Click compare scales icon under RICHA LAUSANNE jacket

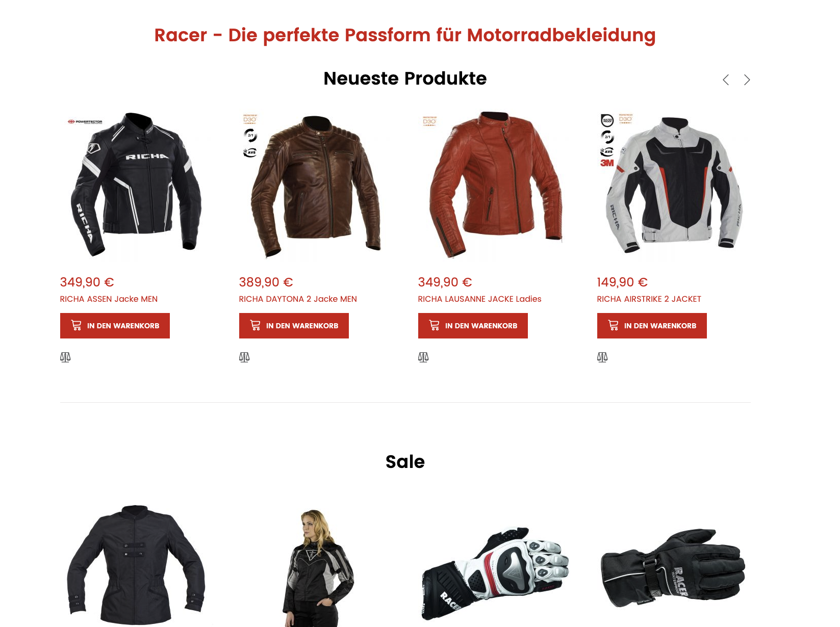[423, 357]
